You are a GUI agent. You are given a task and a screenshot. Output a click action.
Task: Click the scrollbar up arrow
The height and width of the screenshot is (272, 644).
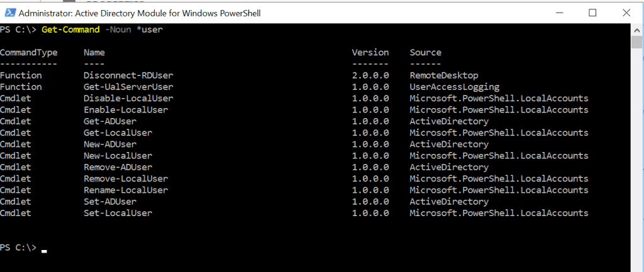click(x=637, y=30)
